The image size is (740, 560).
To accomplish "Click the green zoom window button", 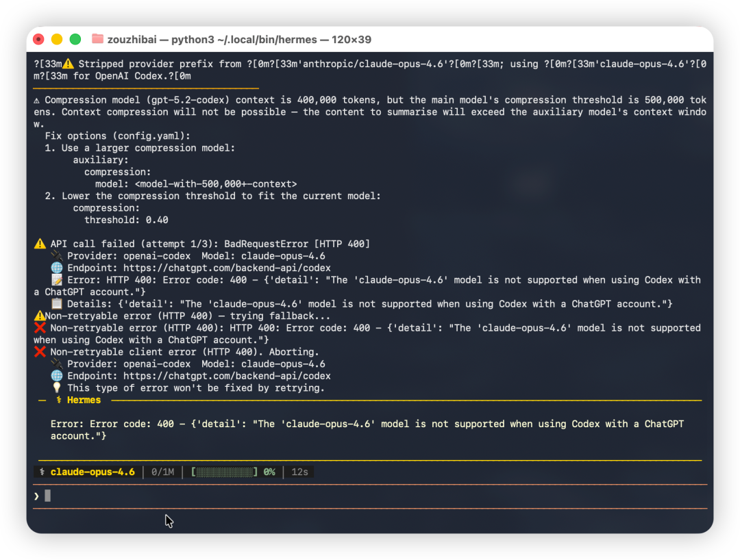I will (x=75, y=40).
